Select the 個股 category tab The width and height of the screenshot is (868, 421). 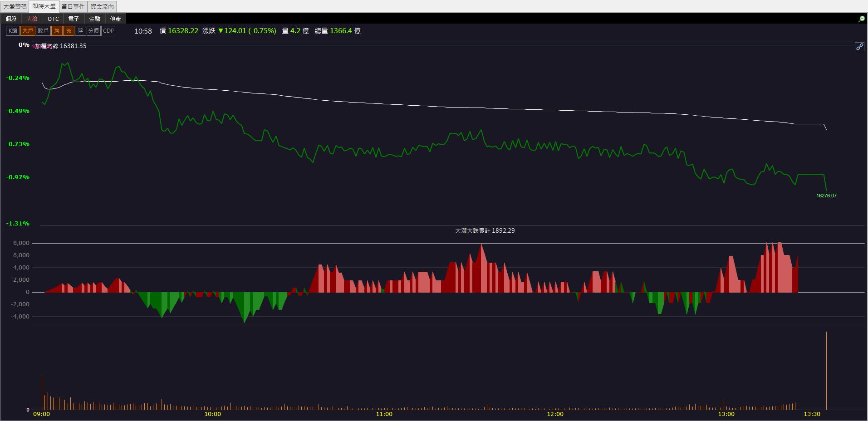pyautogui.click(x=11, y=19)
